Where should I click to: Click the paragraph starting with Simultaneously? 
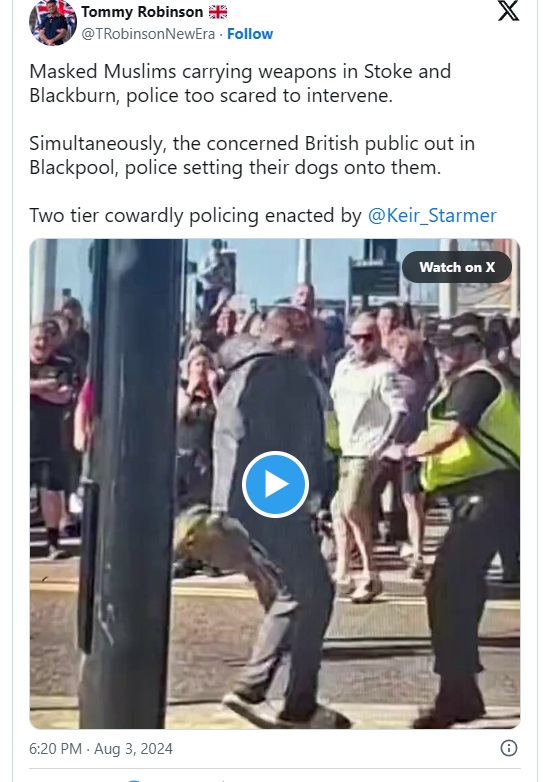252,155
